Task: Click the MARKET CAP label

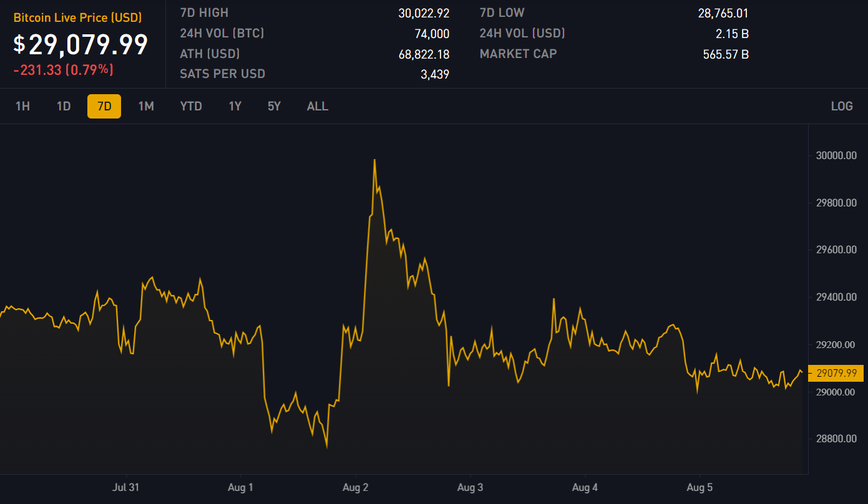Action: [x=518, y=54]
